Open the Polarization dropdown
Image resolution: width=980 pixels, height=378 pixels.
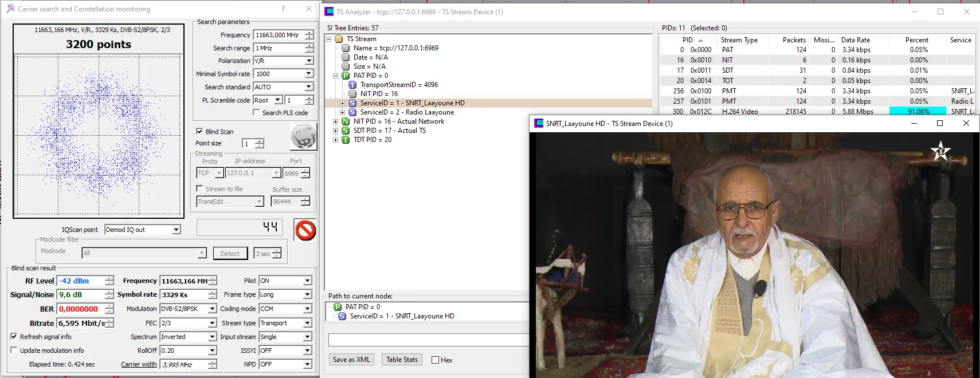[x=309, y=61]
